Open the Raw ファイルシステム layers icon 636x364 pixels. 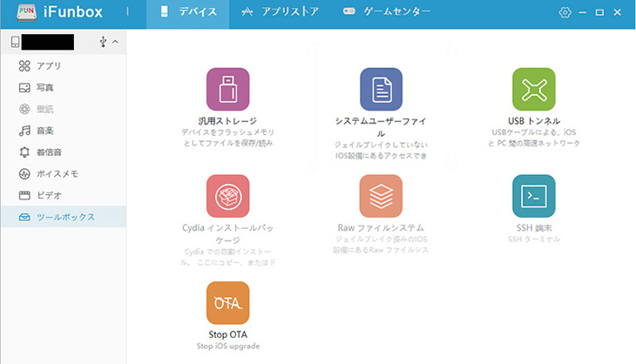pyautogui.click(x=381, y=196)
